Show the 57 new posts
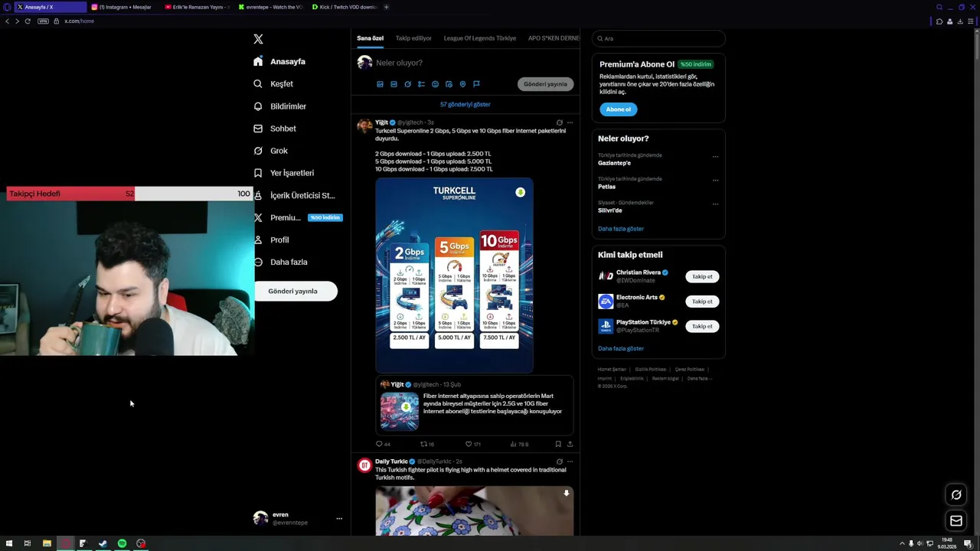Viewport: 980px width, 551px height. [465, 104]
